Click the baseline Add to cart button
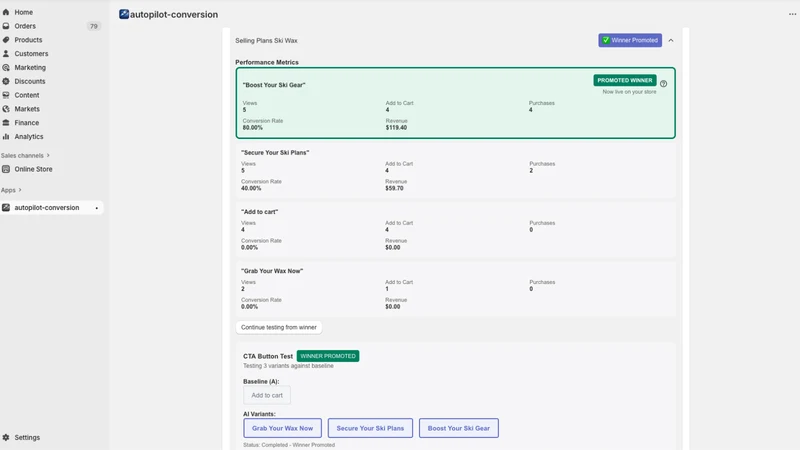 [x=267, y=395]
